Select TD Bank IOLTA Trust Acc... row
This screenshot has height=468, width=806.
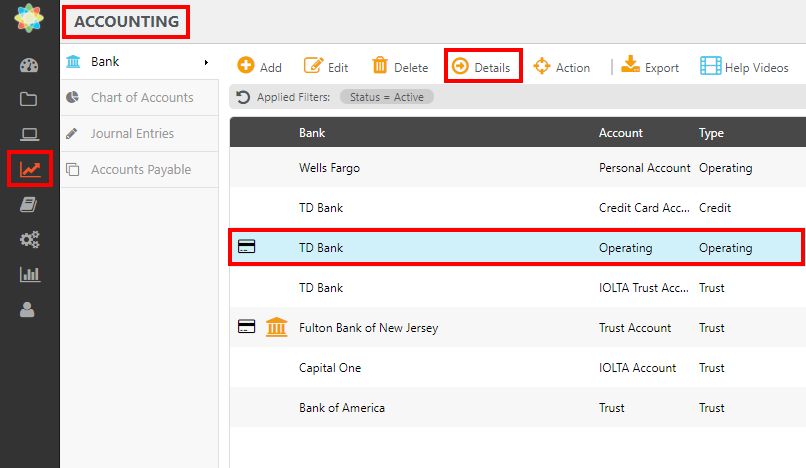(x=518, y=287)
